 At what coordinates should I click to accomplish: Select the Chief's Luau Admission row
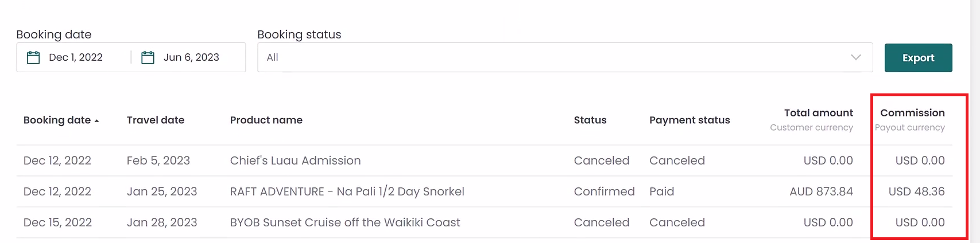(485, 160)
